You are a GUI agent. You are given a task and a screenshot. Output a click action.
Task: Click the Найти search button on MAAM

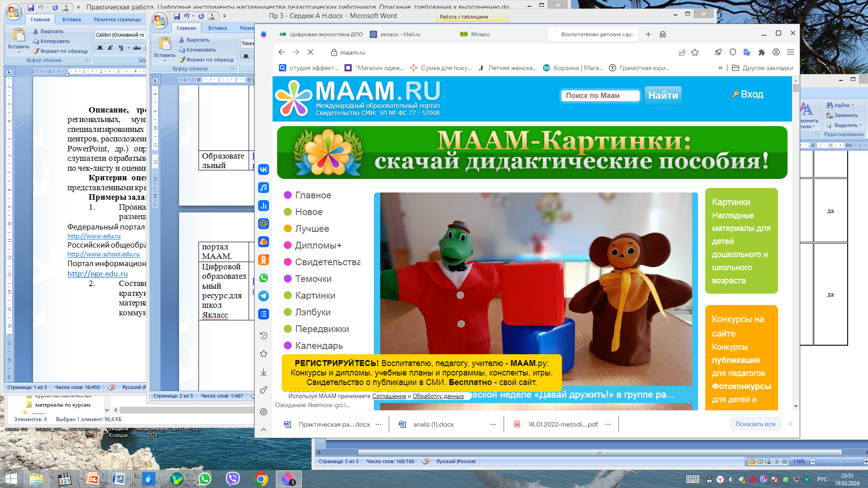[x=663, y=95]
